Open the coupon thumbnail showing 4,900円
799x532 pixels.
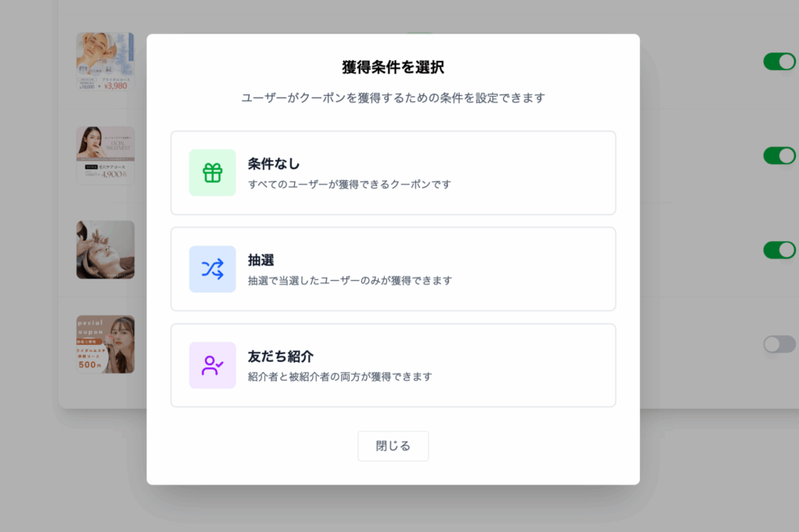point(105,155)
